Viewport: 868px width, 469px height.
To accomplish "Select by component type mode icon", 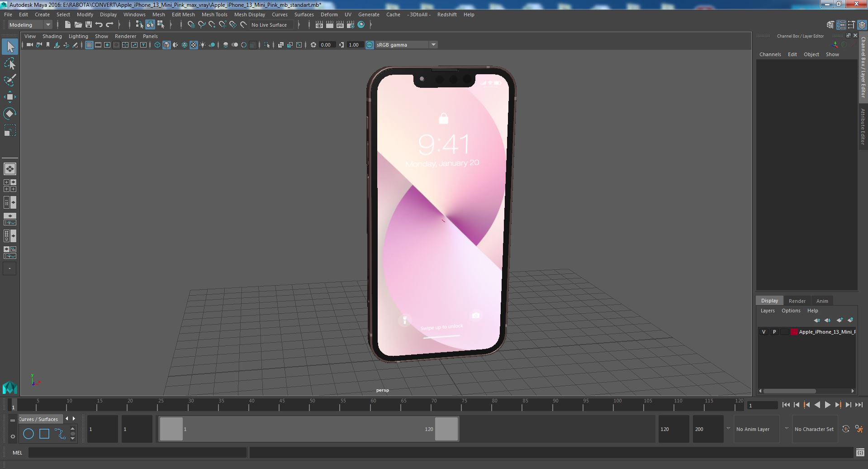I will click(x=161, y=25).
